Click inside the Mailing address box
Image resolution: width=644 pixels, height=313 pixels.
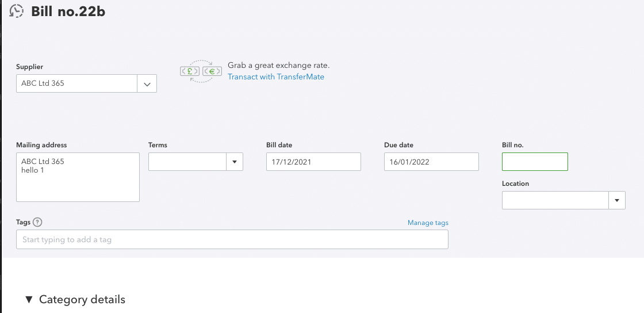click(78, 177)
